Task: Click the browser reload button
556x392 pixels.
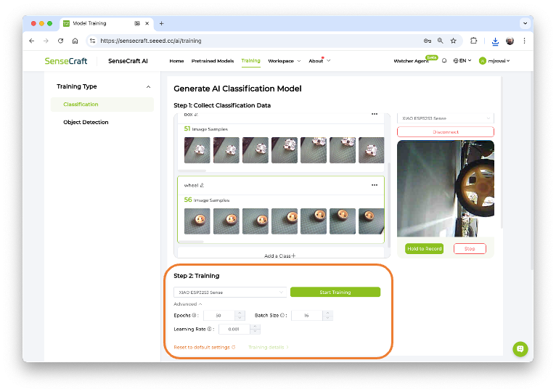Action: click(x=60, y=41)
